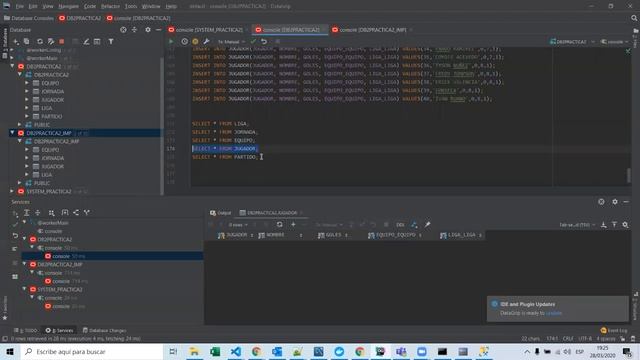Click the Group By icon in the Services toolbar
The height and width of the screenshot is (360, 640).
tap(51, 213)
